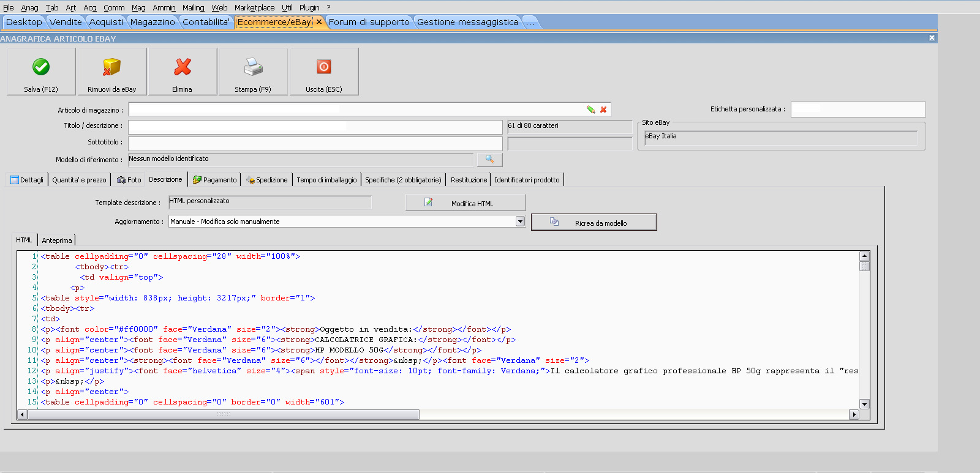Open the Quantita' e prezzo tab
This screenshot has height=473, width=980.
[x=79, y=180]
